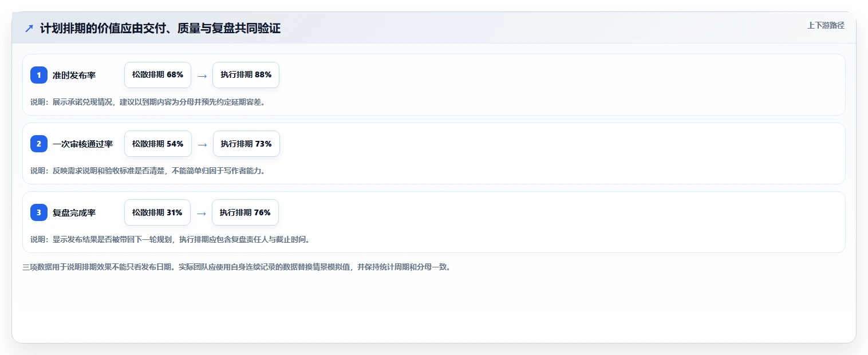Select the 复盘完成率 metric label
The image size is (868, 355).
pyautogui.click(x=74, y=212)
